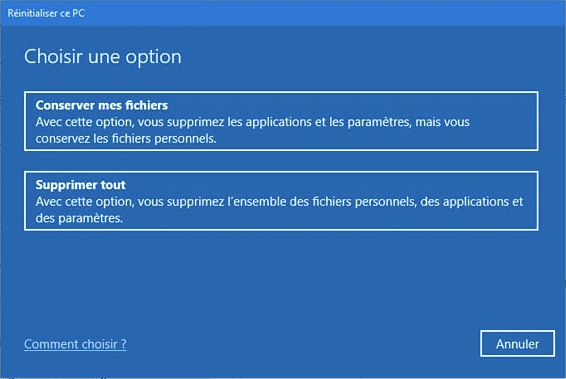Remove everything by choosing the second option box
This screenshot has width=566, height=379.
coord(281,201)
